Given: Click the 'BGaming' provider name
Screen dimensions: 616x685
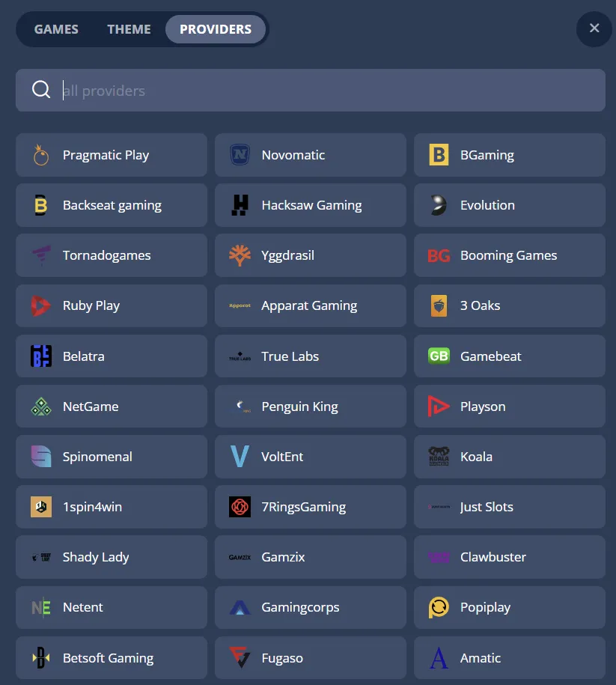Looking at the screenshot, I should coord(487,155).
